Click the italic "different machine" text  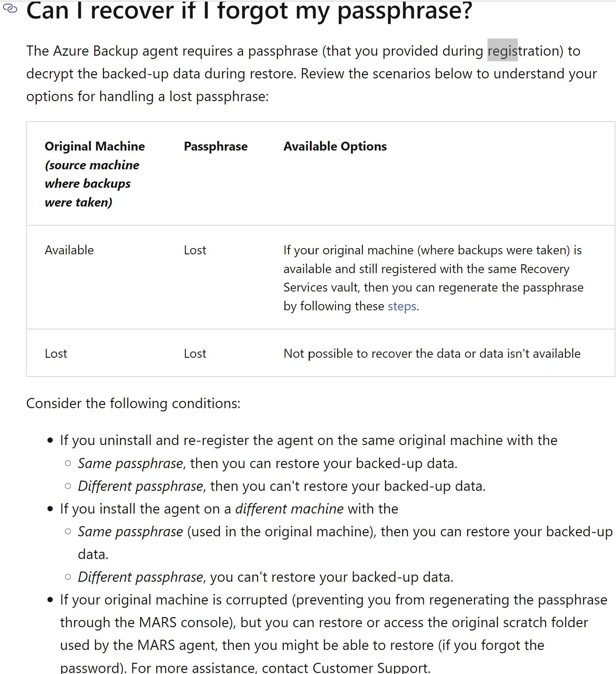click(289, 509)
